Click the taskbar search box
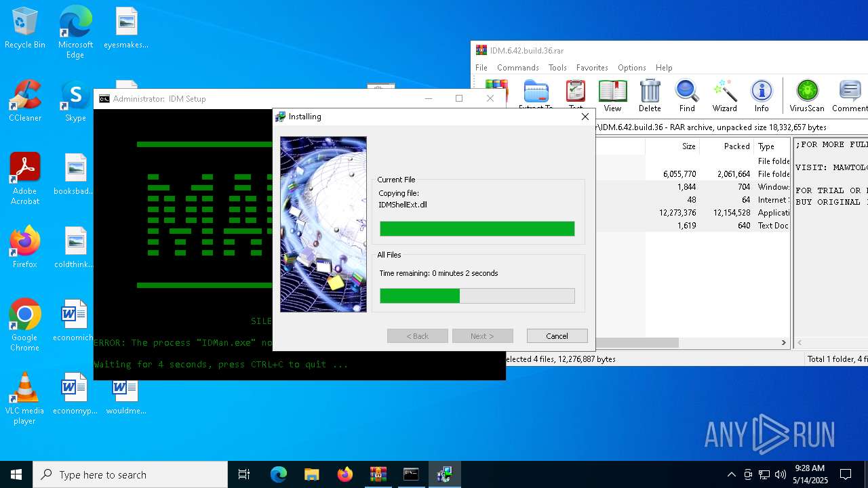Viewport: 868px width, 488px height. pos(130,474)
